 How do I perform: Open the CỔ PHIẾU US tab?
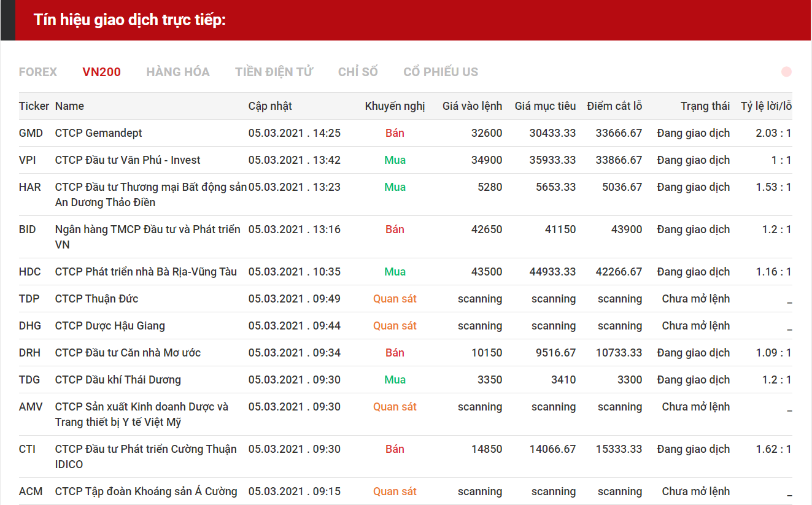(441, 72)
